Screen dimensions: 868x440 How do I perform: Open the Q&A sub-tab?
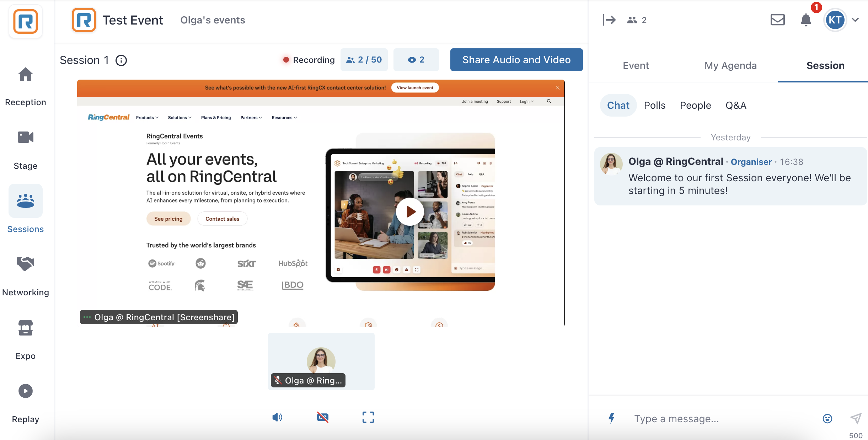pyautogui.click(x=736, y=105)
